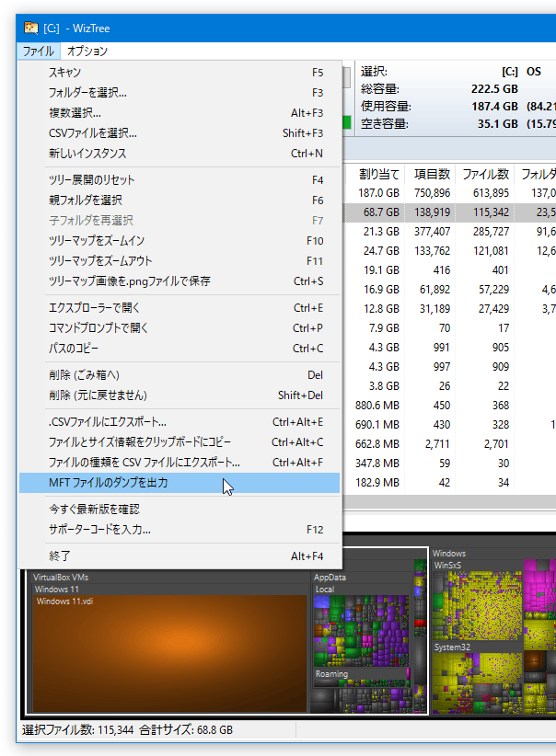Sort by 割り当て column header
The image size is (556, 756).
[379, 174]
